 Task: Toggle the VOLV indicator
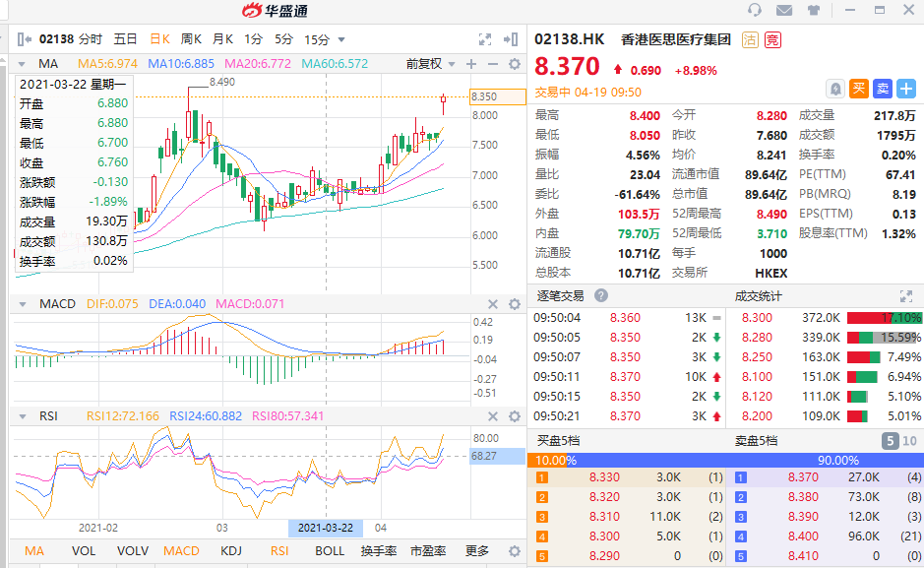(x=133, y=551)
